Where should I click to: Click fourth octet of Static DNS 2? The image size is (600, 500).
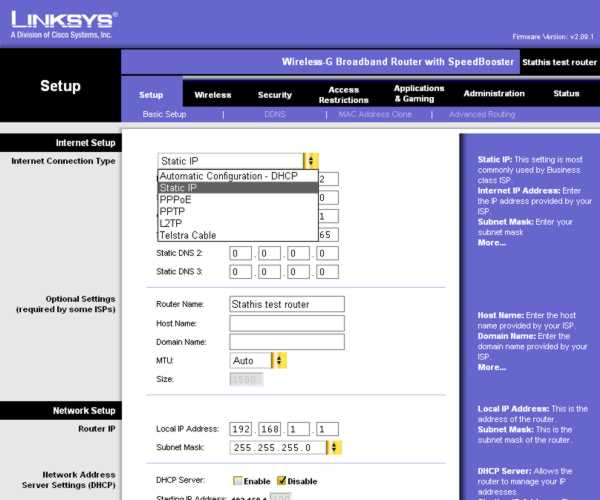click(x=328, y=253)
